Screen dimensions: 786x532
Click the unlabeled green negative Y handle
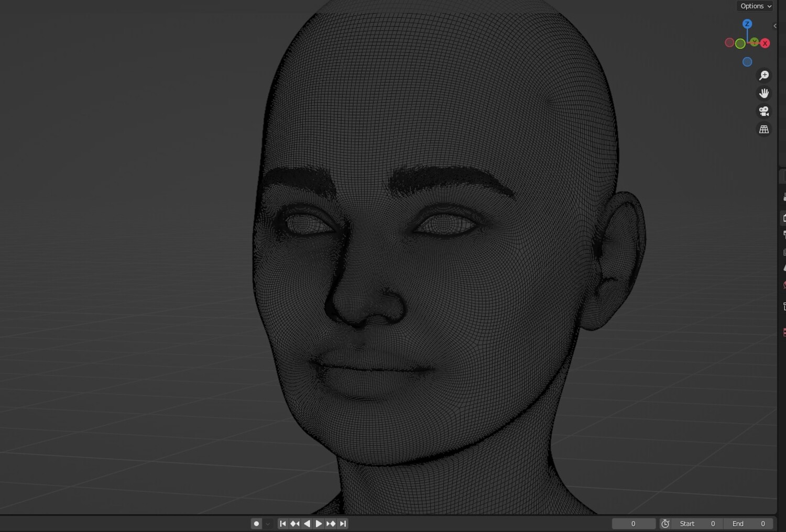pos(740,44)
